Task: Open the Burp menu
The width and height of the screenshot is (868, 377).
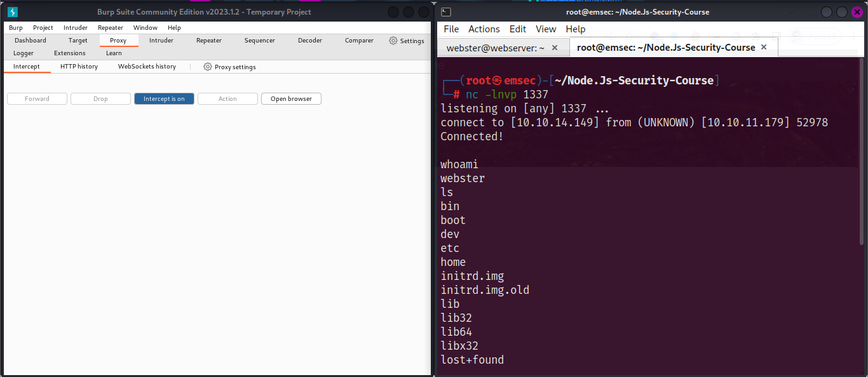Action: click(16, 28)
